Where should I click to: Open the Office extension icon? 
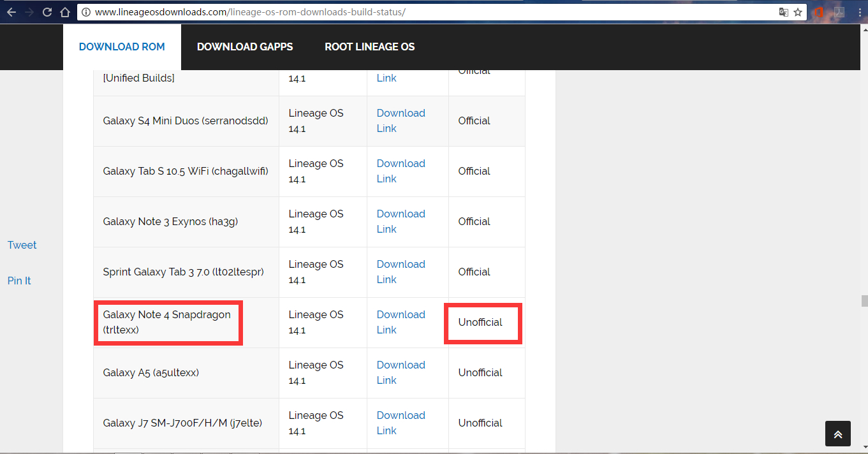[819, 12]
